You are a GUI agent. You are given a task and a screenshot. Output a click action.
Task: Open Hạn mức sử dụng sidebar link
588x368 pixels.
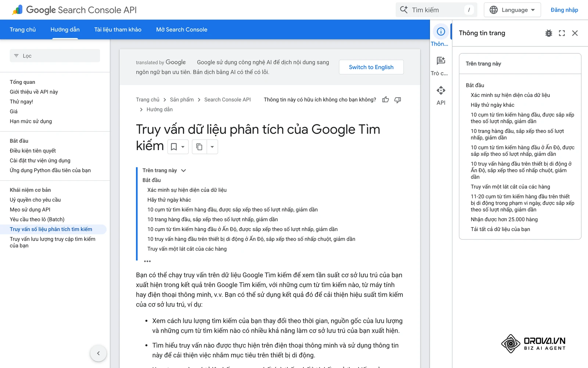coord(31,121)
